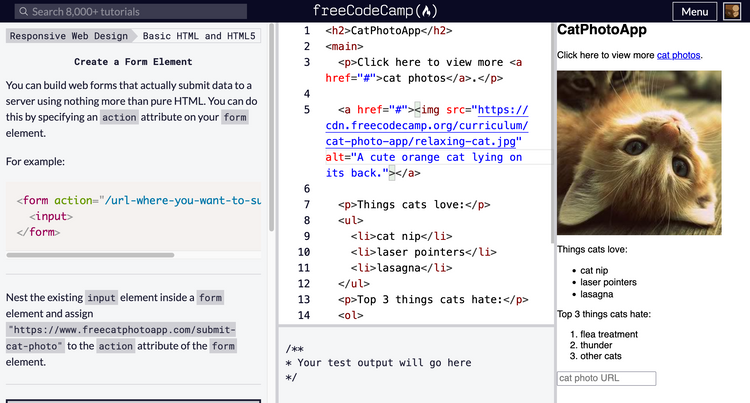Click the CDN image URL in the editor
The width and height of the screenshot is (750, 403).
tap(426, 126)
